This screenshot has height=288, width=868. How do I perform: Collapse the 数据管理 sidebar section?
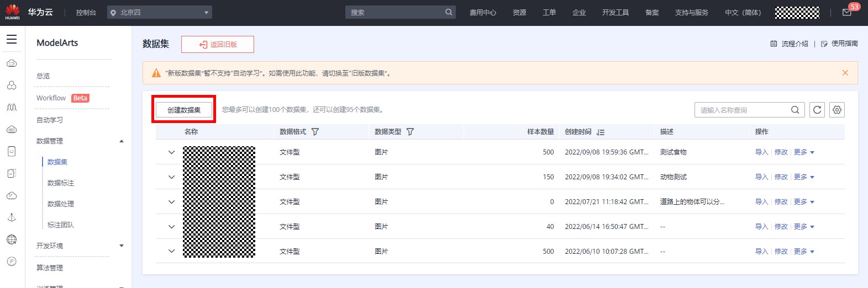(122, 141)
